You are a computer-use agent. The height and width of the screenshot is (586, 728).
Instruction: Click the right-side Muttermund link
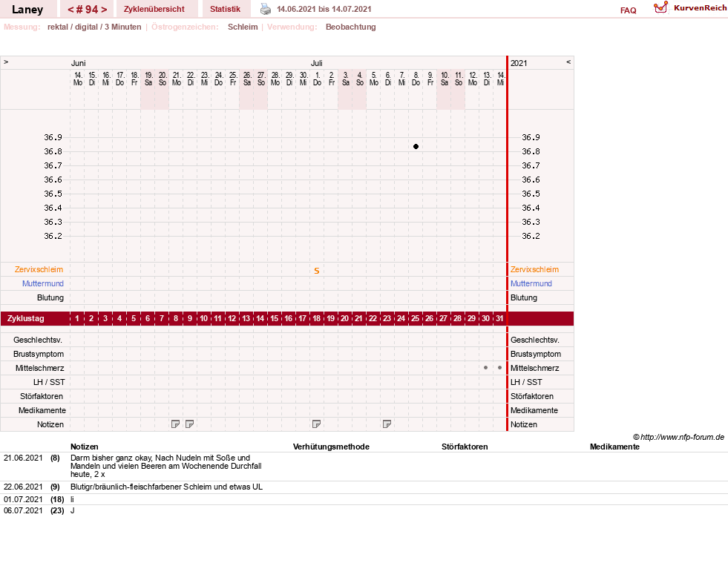click(x=531, y=283)
